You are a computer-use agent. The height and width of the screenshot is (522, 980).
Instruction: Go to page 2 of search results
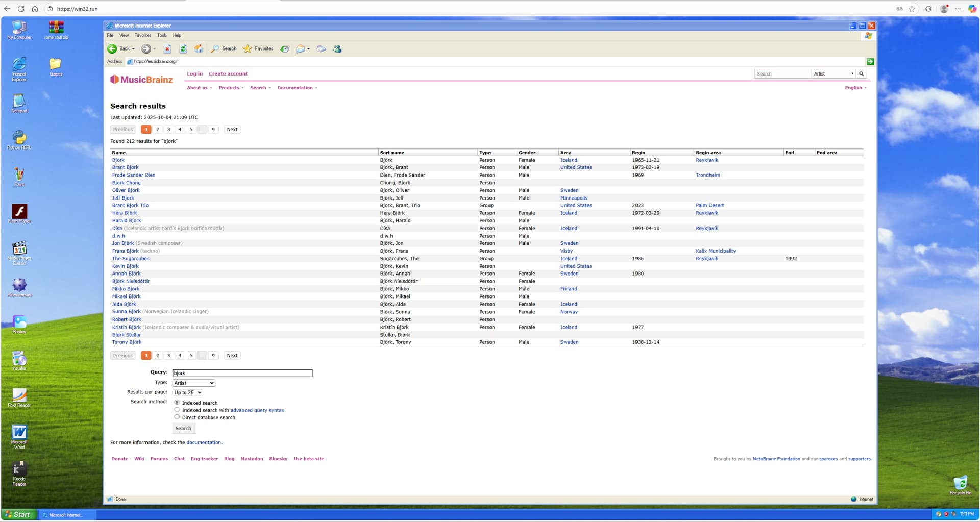coord(157,130)
